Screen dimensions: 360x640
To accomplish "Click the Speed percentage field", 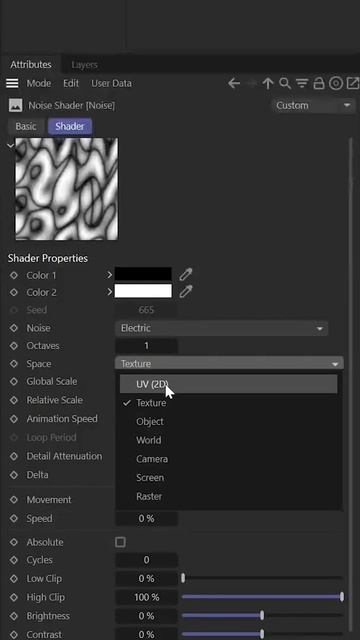I will coord(147,519).
